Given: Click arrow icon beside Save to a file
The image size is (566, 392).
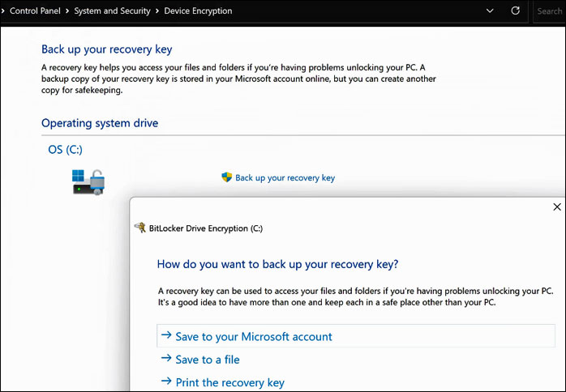Looking at the screenshot, I should tap(166, 358).
